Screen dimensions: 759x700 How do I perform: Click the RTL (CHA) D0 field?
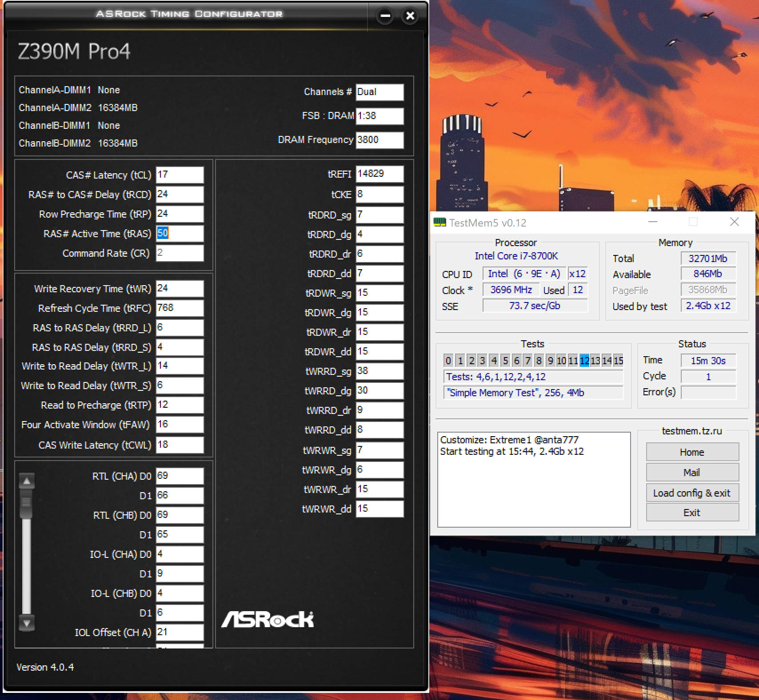pos(180,476)
